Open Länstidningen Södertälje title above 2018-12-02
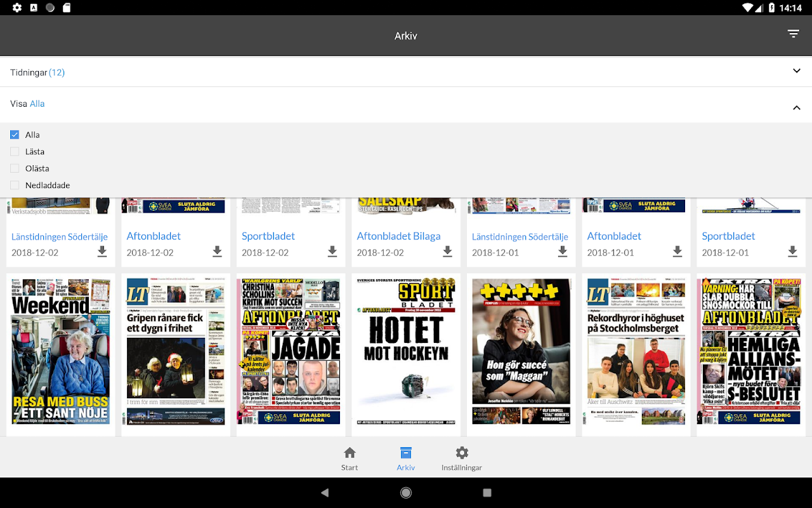The width and height of the screenshot is (812, 508). pos(60,237)
